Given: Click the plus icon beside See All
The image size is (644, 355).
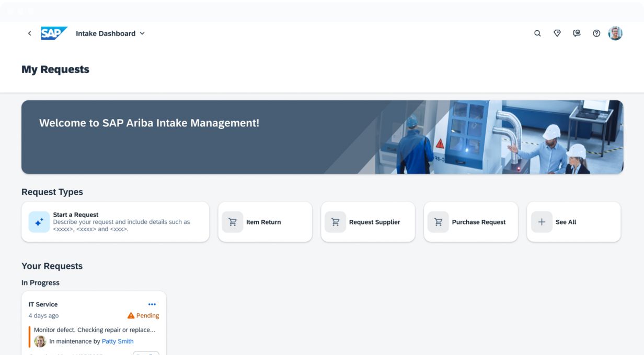Looking at the screenshot, I should [x=542, y=222].
